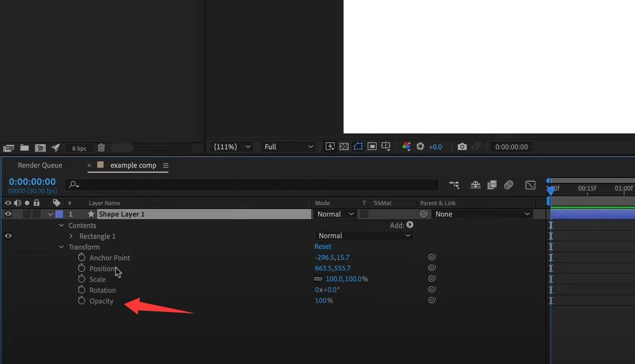Click the Opacity stopwatch icon

[x=81, y=300]
